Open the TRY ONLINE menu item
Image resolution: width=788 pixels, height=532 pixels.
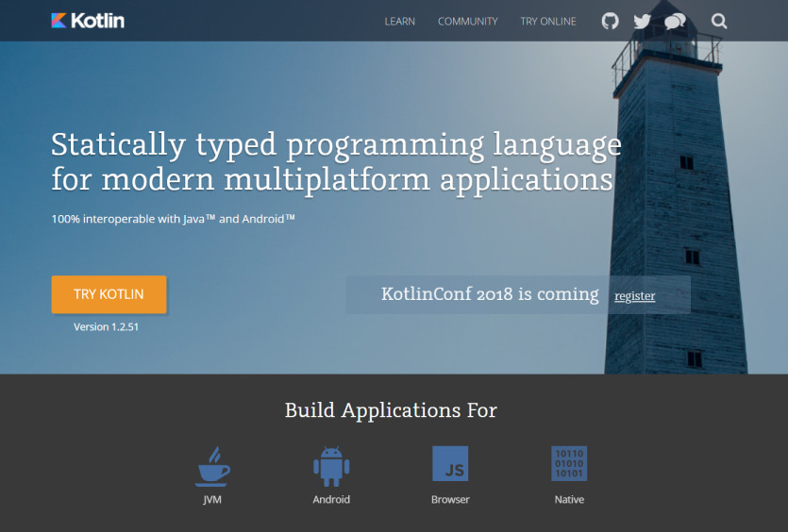[x=548, y=22]
